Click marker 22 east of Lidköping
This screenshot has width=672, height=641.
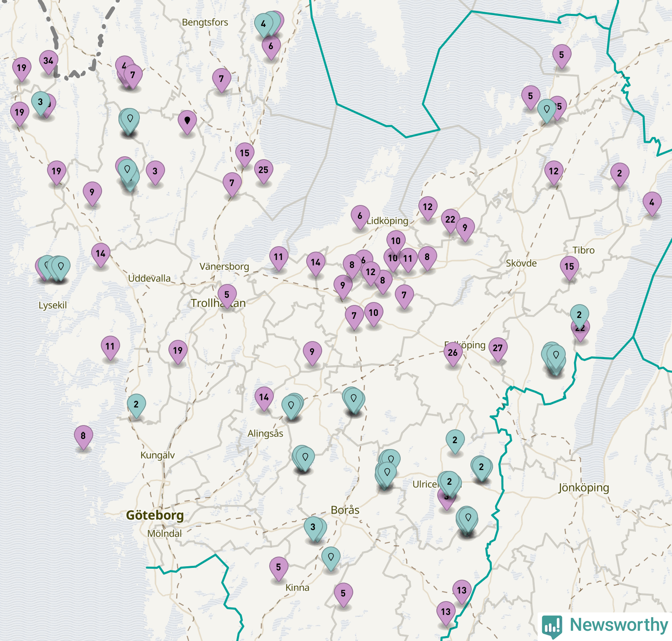[450, 221]
